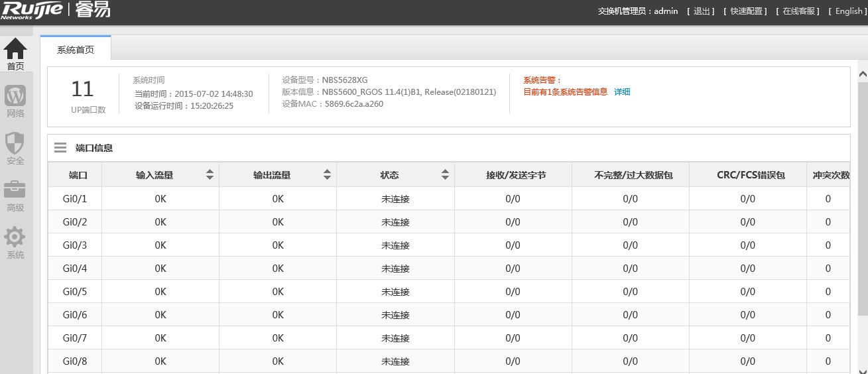Switch to the 系统首页 tab

tap(76, 49)
